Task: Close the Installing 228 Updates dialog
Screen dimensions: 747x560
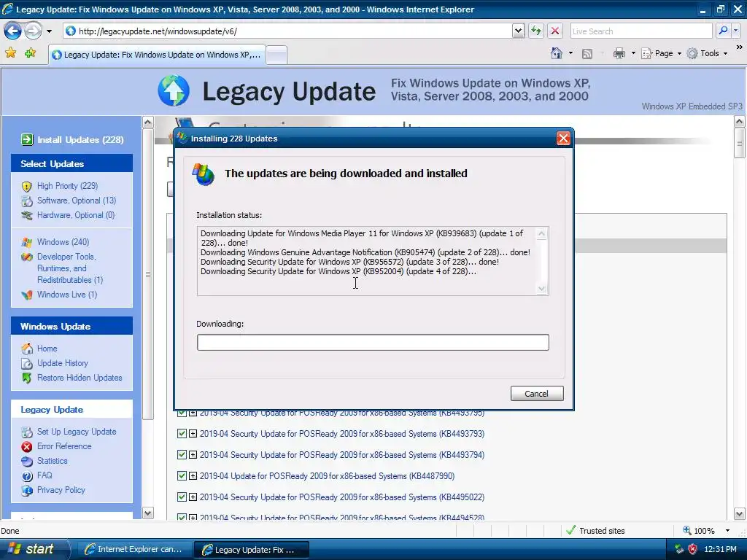Action: click(563, 139)
